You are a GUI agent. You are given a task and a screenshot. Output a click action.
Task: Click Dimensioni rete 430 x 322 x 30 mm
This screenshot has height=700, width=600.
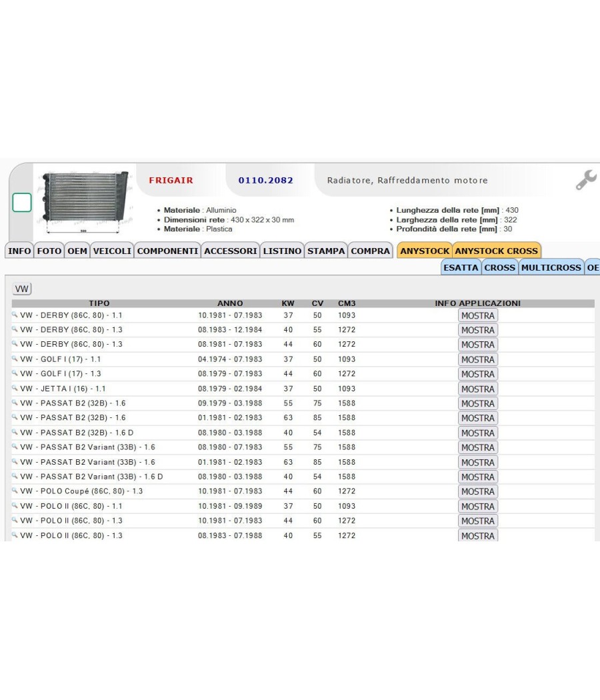(229, 219)
